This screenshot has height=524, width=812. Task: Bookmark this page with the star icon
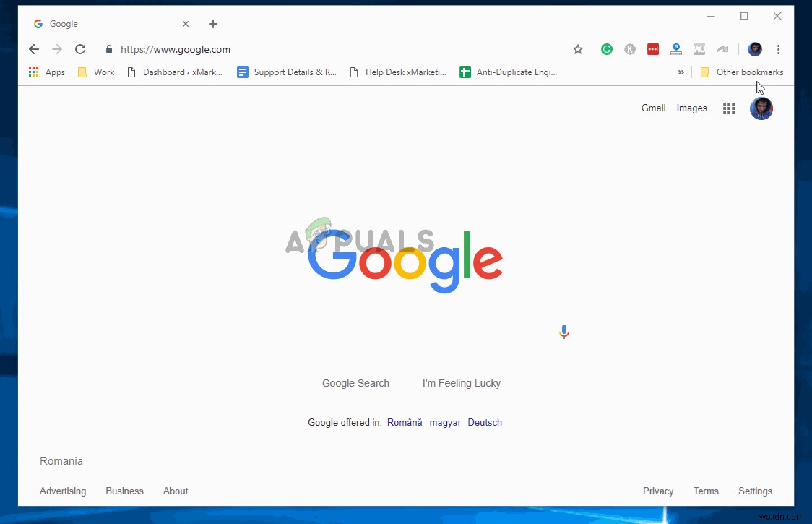[578, 49]
